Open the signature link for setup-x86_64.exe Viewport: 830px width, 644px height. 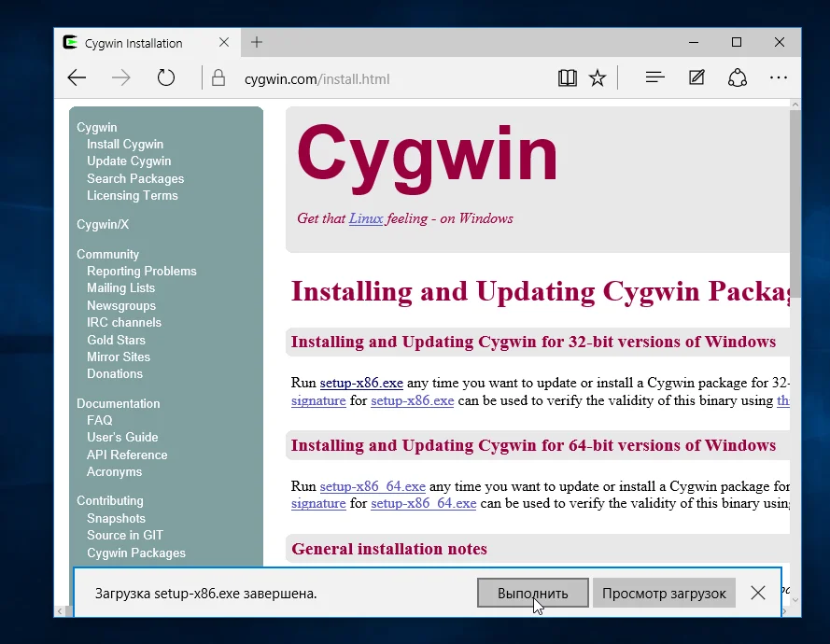pyautogui.click(x=318, y=503)
